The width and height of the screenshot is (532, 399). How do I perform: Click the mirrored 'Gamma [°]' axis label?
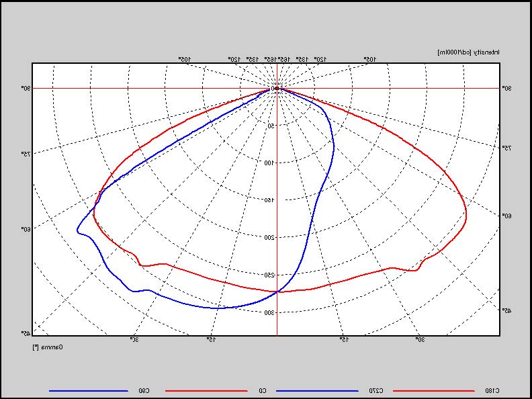[48, 347]
